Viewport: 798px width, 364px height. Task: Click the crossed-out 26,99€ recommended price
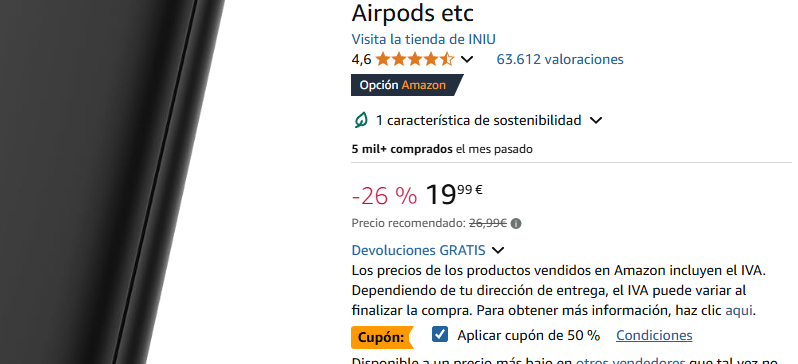(x=488, y=223)
